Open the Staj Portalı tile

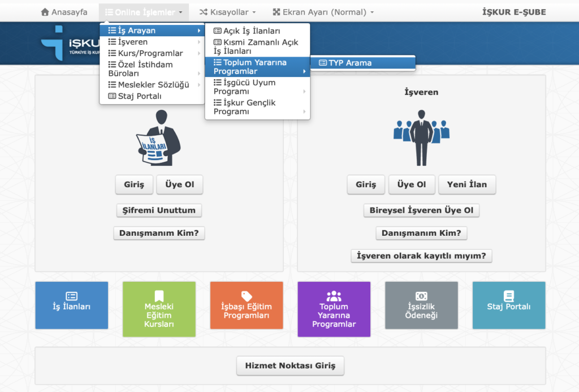coord(508,305)
